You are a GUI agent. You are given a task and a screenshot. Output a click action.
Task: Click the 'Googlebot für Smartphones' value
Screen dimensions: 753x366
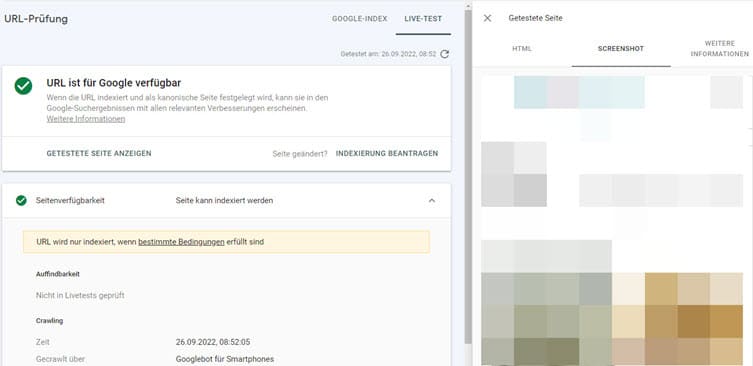coord(225,359)
